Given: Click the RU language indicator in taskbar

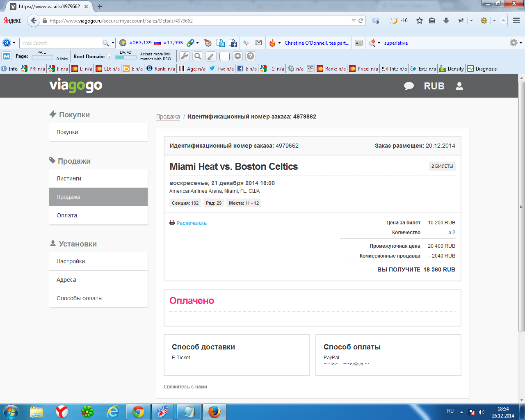Looking at the screenshot, I should point(450,411).
